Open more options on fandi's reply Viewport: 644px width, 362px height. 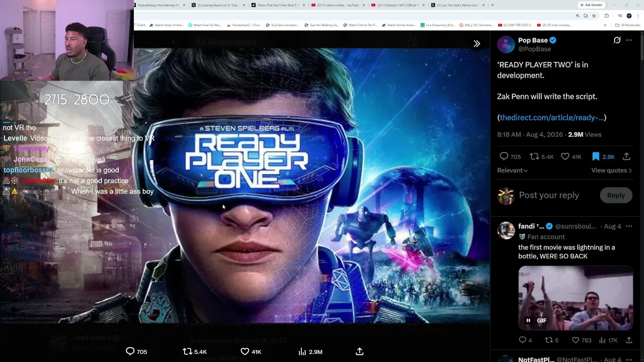coord(629,226)
